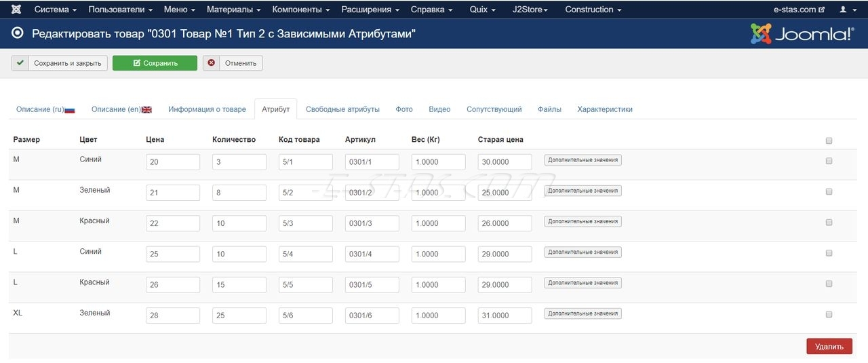Click Дополнительные значения for M Зеленый row

click(x=583, y=191)
